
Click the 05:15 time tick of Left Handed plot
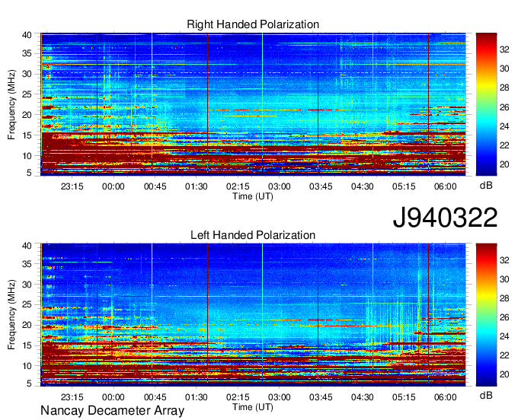pyautogui.click(x=404, y=397)
